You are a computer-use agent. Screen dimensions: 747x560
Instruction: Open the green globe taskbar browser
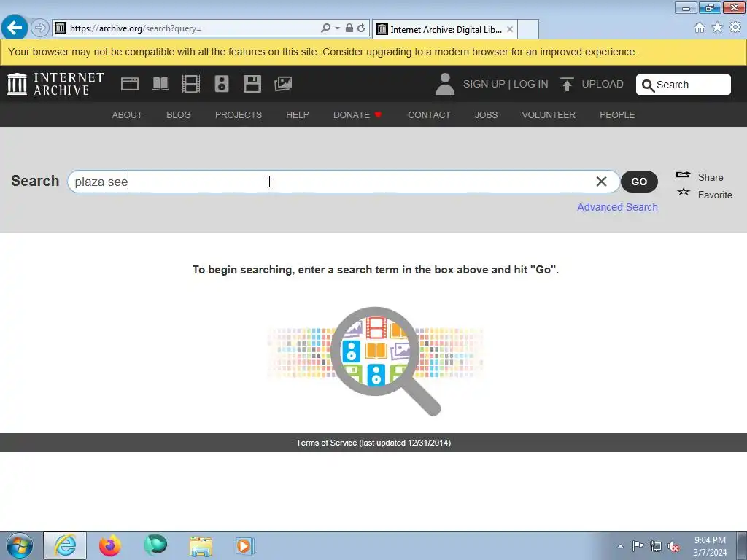tap(155, 545)
